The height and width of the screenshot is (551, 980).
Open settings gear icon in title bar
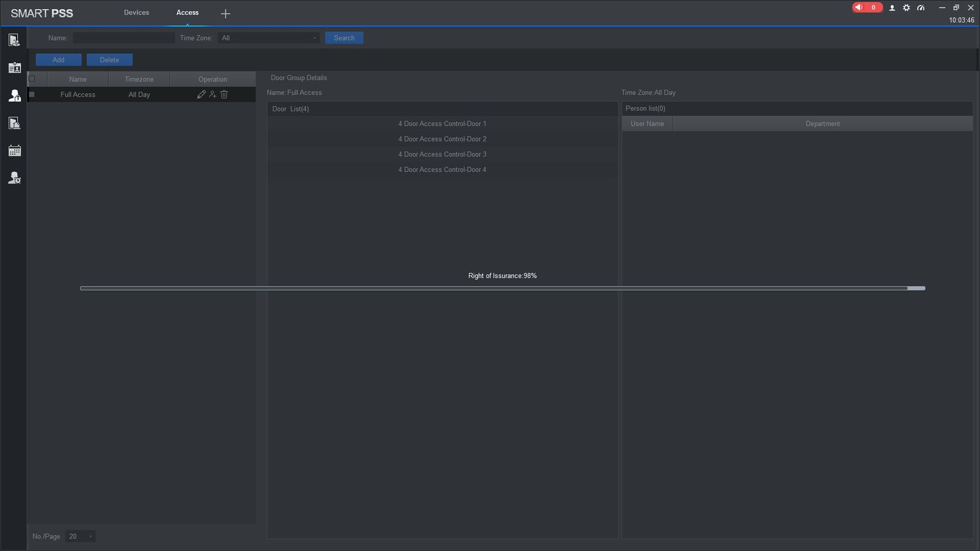[x=907, y=8]
